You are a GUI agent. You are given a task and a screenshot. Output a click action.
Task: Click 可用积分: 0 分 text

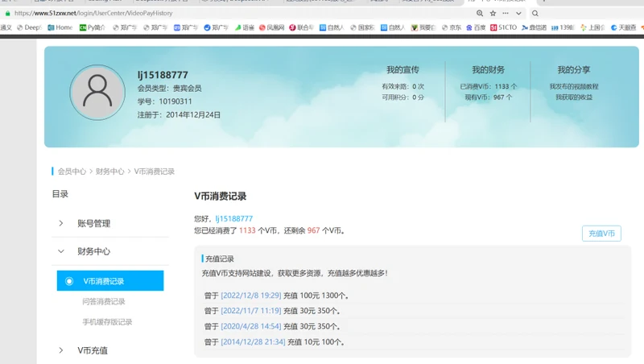pos(402,97)
